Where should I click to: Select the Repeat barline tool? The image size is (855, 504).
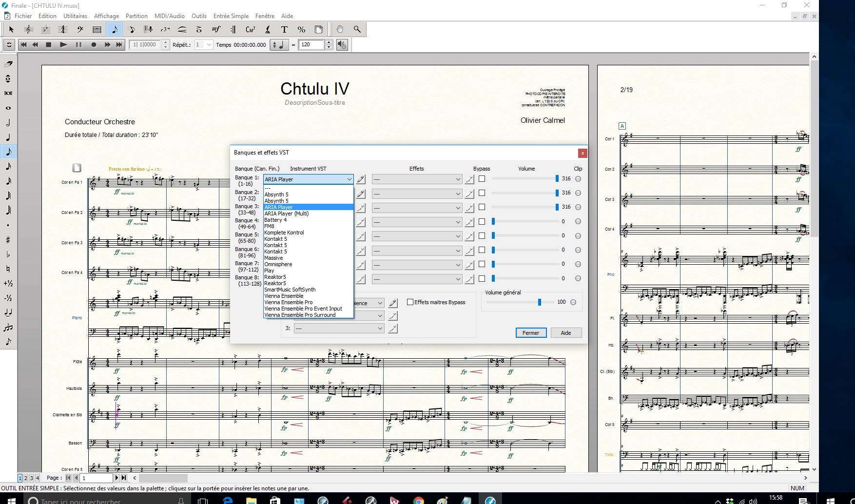[233, 29]
